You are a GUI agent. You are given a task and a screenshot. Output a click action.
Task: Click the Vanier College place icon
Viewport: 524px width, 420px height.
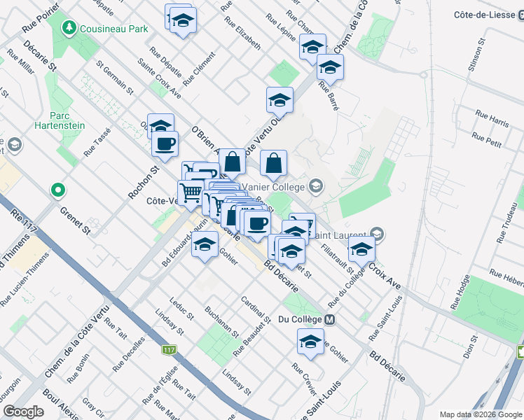coord(316,186)
